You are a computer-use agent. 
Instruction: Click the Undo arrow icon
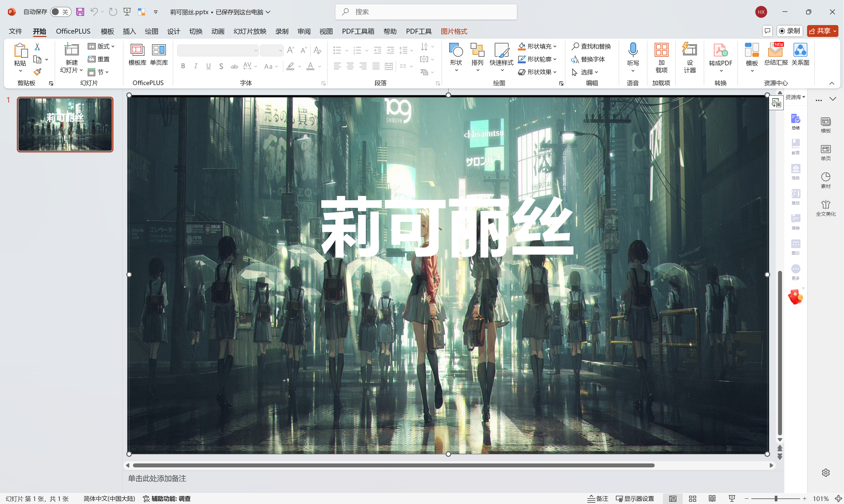point(94,12)
